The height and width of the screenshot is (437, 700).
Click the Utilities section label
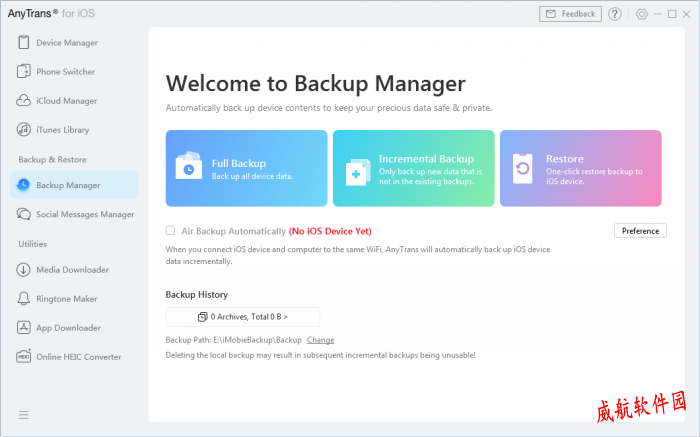(33, 244)
